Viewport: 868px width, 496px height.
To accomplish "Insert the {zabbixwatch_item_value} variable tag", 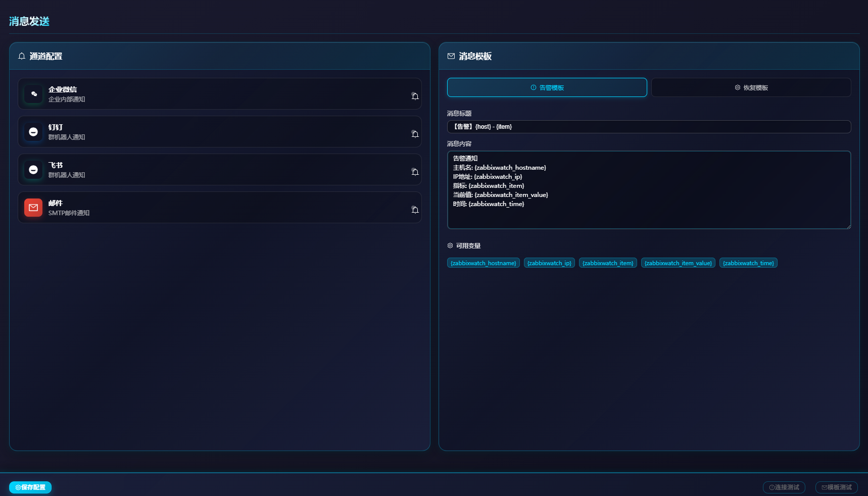I will (x=678, y=263).
